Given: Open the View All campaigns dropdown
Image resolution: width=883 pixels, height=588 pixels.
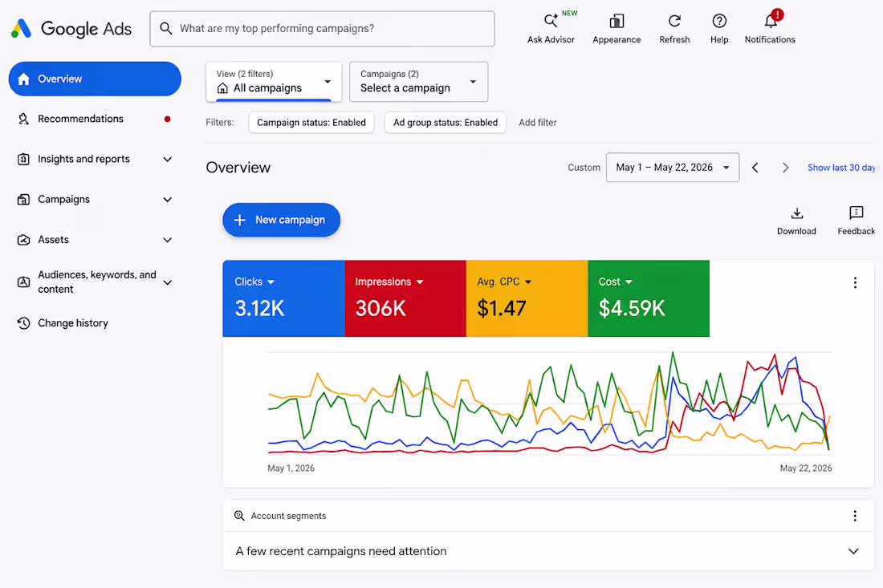Looking at the screenshot, I should (274, 82).
